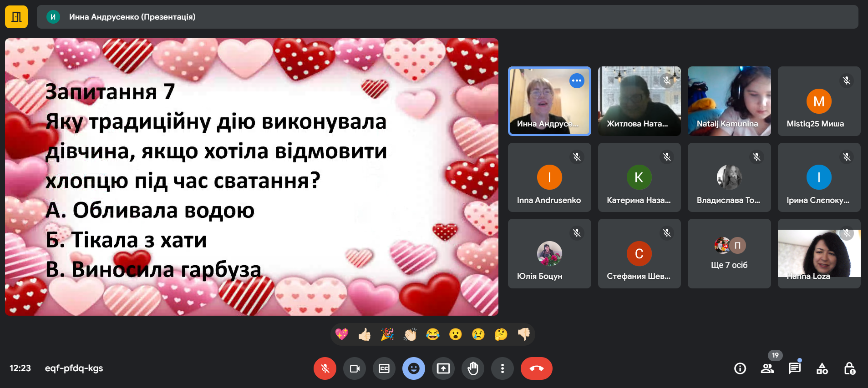This screenshot has width=868, height=388.
Task: Unmute the microphone in the call bar
Action: coord(325,368)
